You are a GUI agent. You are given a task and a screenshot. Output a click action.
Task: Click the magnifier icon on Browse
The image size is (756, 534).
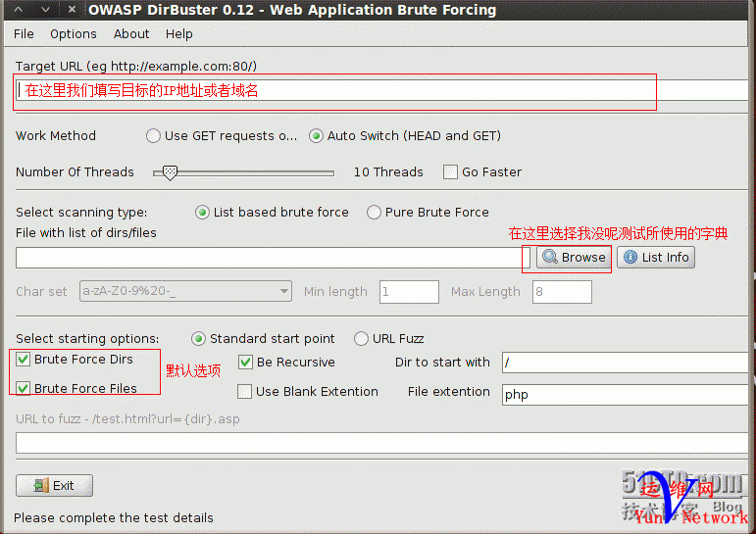pyautogui.click(x=550, y=257)
